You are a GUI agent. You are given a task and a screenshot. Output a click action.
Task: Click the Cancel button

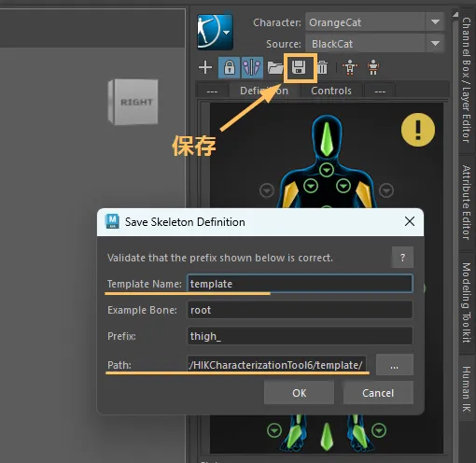click(x=378, y=393)
